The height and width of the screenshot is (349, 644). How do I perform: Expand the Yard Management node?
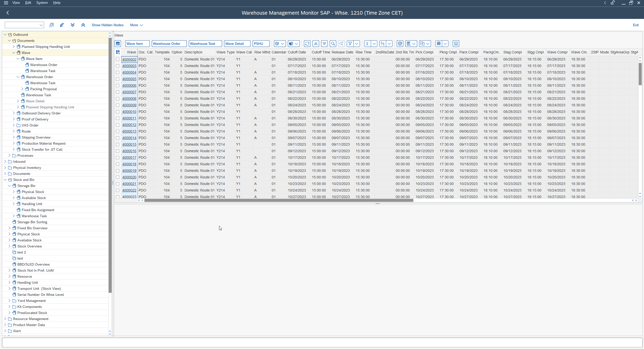9,301
